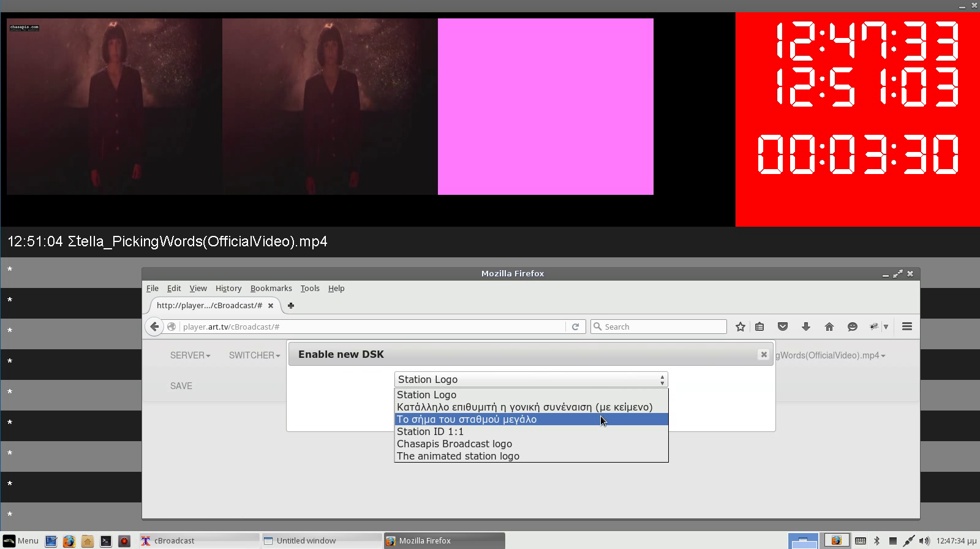Select the cBroadcast page tab

point(209,305)
